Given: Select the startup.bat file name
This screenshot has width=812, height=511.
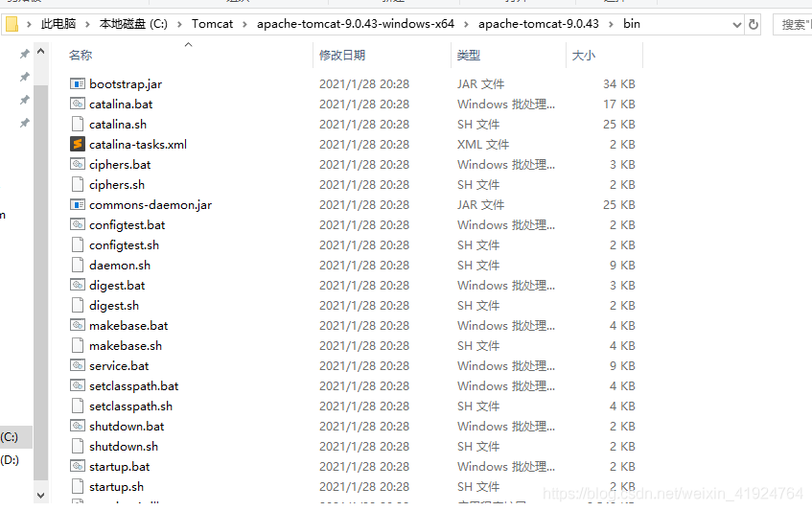Looking at the screenshot, I should click(120, 467).
